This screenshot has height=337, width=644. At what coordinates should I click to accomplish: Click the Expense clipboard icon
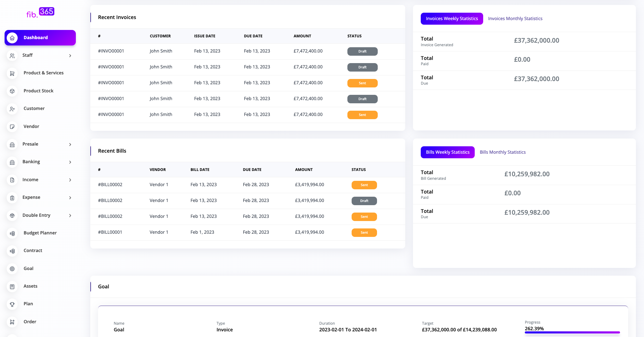coord(12,198)
